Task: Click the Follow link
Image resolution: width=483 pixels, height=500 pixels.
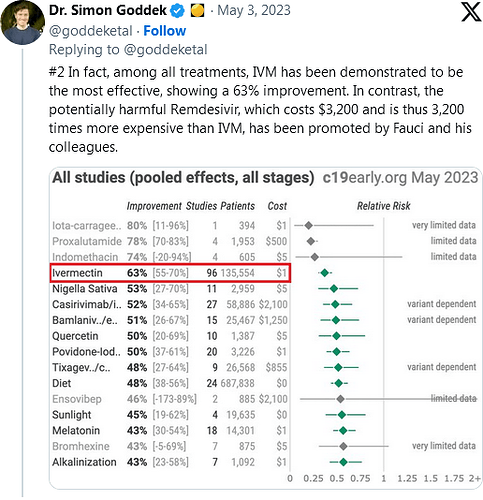Action: pos(165,31)
